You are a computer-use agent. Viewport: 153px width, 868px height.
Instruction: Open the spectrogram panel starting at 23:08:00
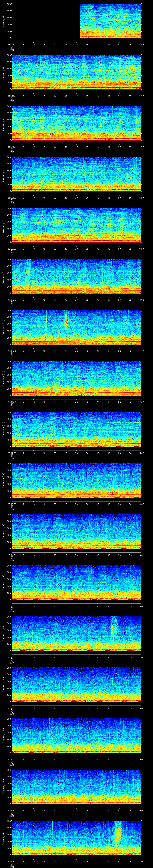coord(76,225)
